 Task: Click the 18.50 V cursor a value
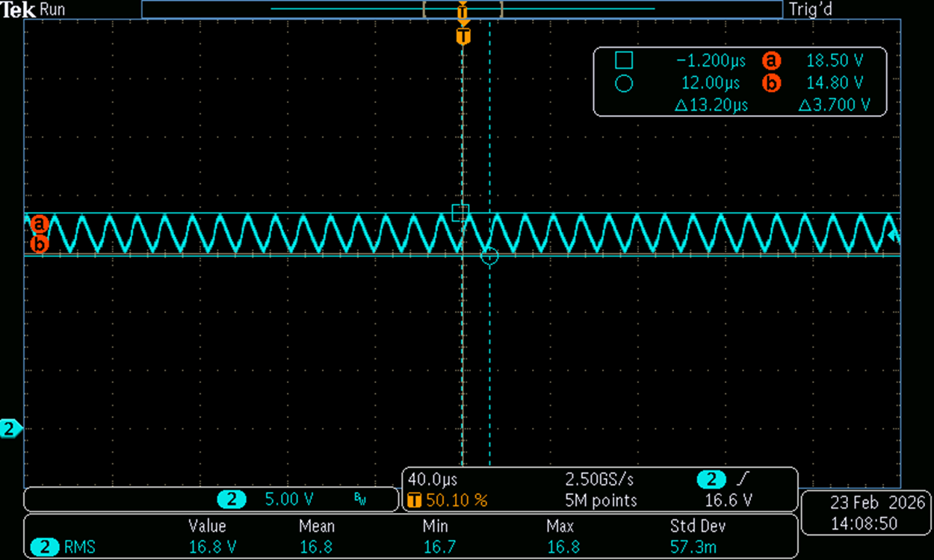(x=835, y=61)
